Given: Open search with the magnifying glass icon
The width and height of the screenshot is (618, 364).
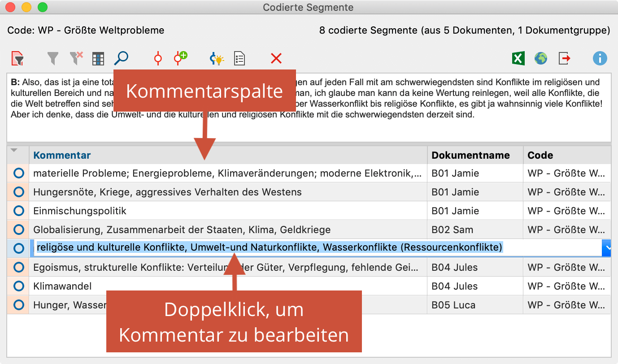Looking at the screenshot, I should (121, 58).
